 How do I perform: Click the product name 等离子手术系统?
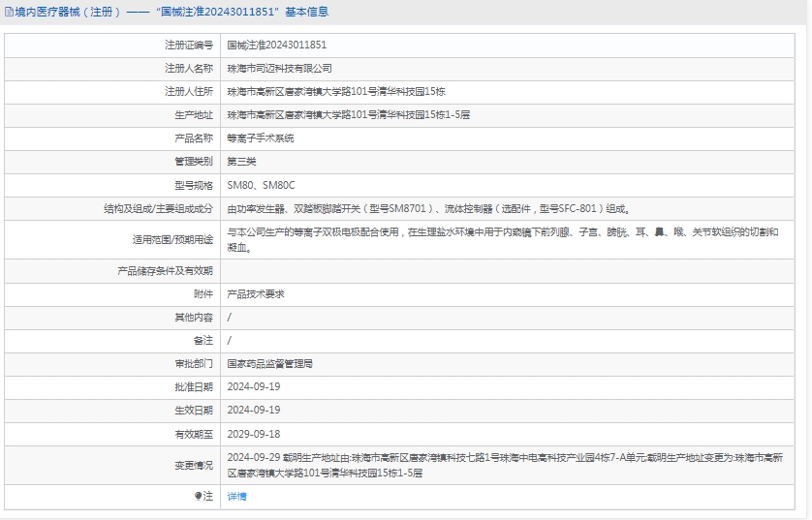pyautogui.click(x=260, y=138)
